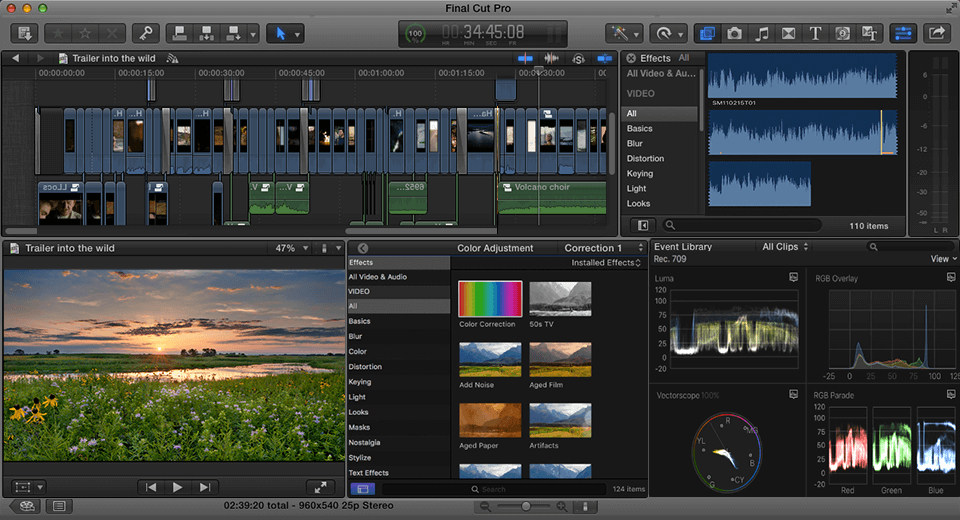Viewport: 960px width, 520px height.
Task: Open Vectorscope settings icon
Action: 793,394
